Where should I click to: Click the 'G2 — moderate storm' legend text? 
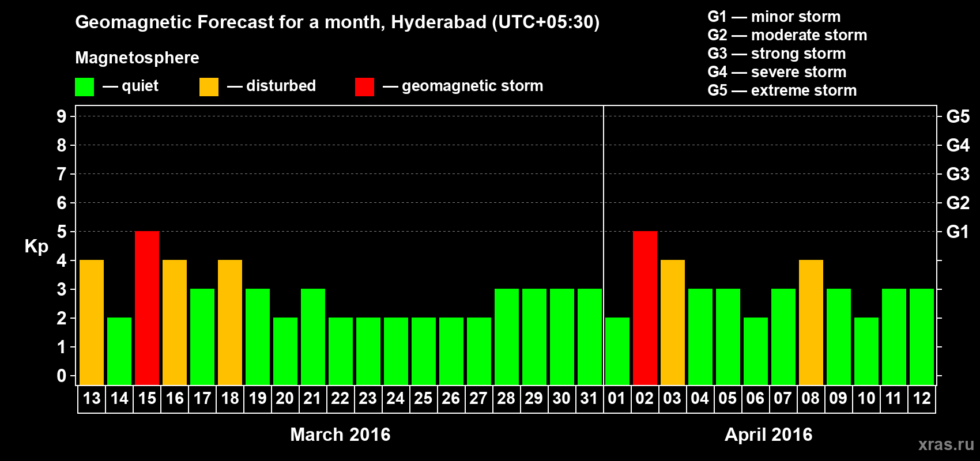(787, 35)
